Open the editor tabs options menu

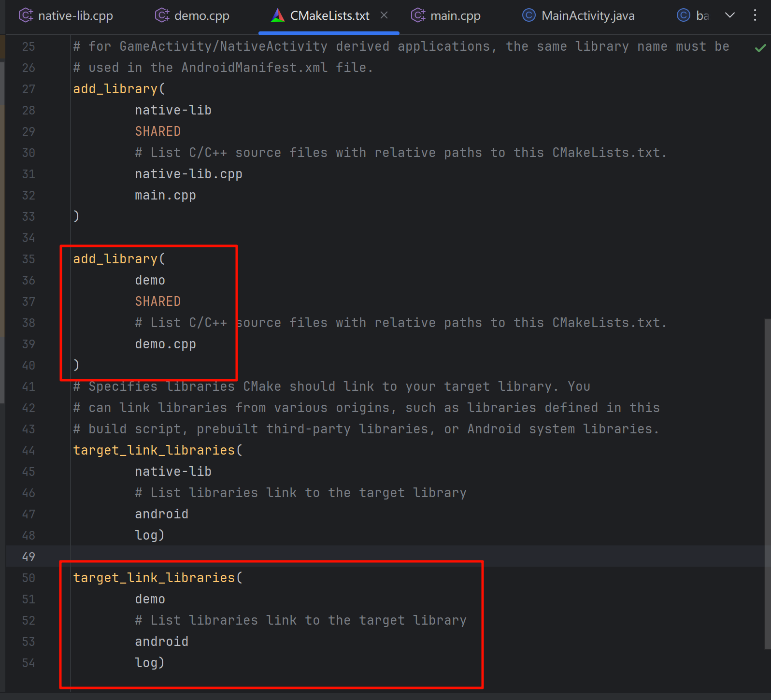pos(755,15)
